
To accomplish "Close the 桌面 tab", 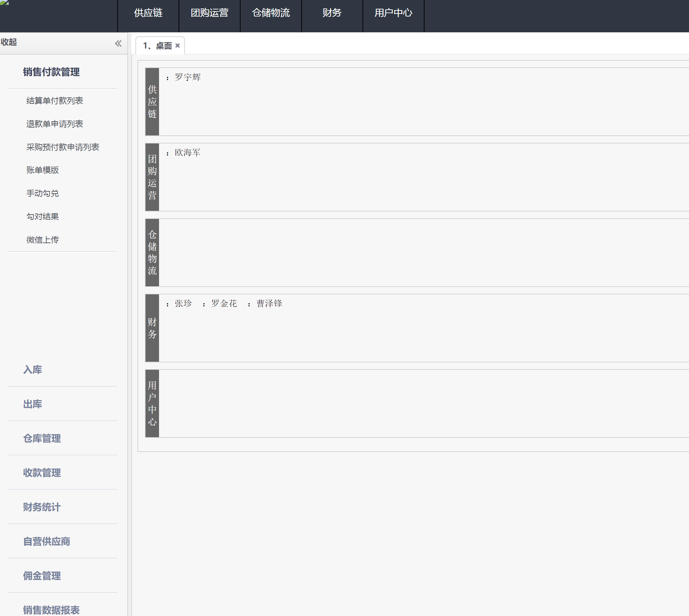I will 178,45.
